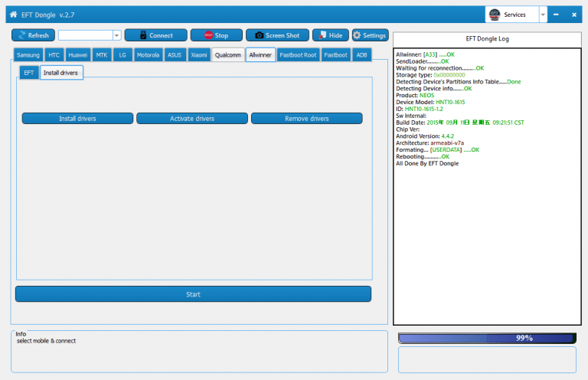Click the 'Build Date' log line
The width and height of the screenshot is (588, 380).
click(459, 123)
